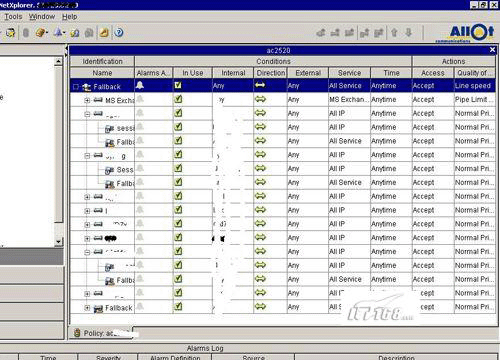Click the blue Help question mark icon
This screenshot has width=500, height=360.
119,33
